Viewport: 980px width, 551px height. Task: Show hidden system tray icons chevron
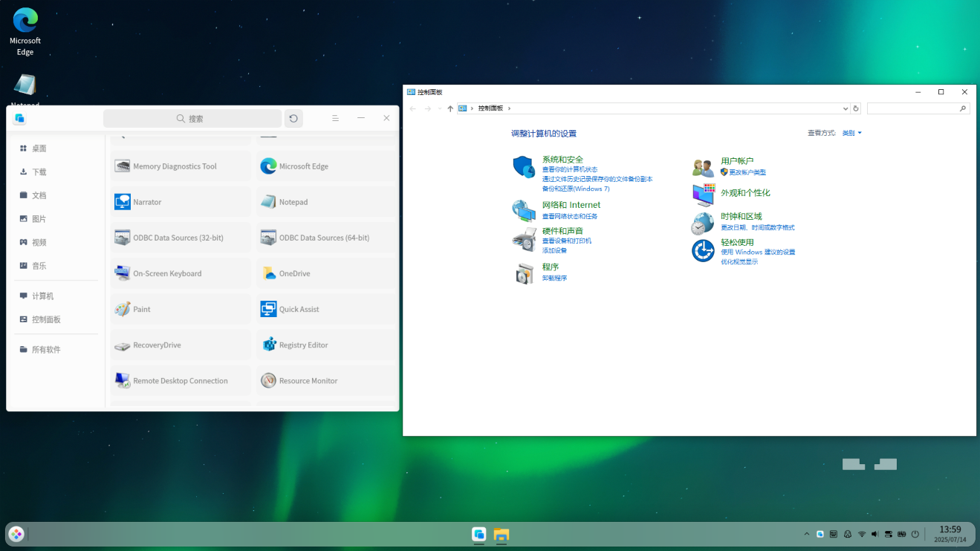pyautogui.click(x=807, y=535)
